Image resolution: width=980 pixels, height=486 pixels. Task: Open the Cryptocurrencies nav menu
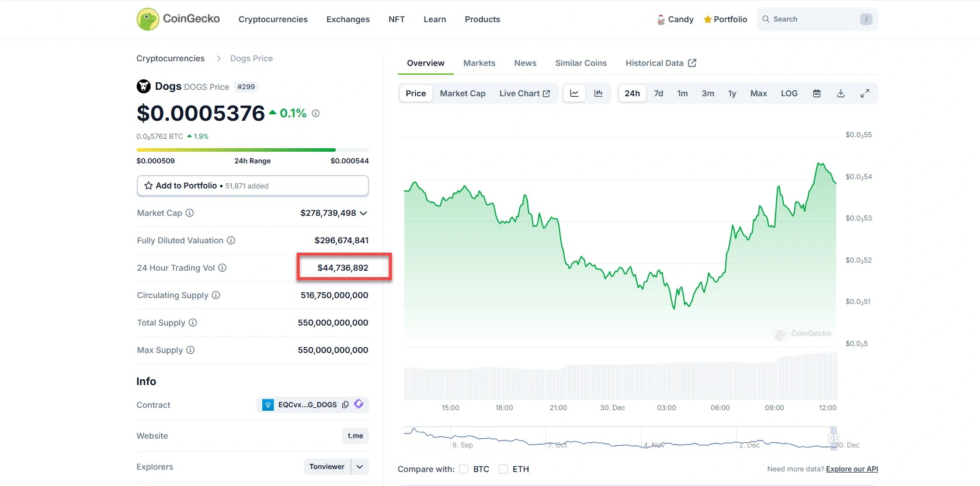(x=273, y=19)
